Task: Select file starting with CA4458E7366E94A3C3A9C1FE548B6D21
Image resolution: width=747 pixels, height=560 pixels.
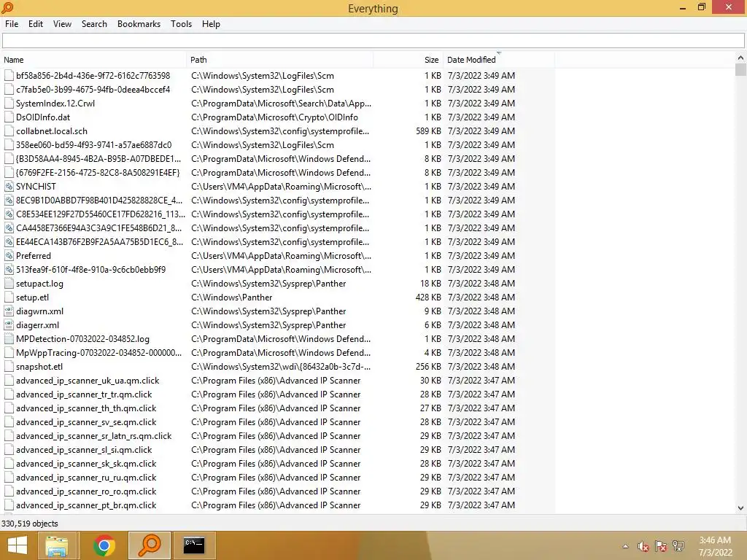Action: (98, 227)
